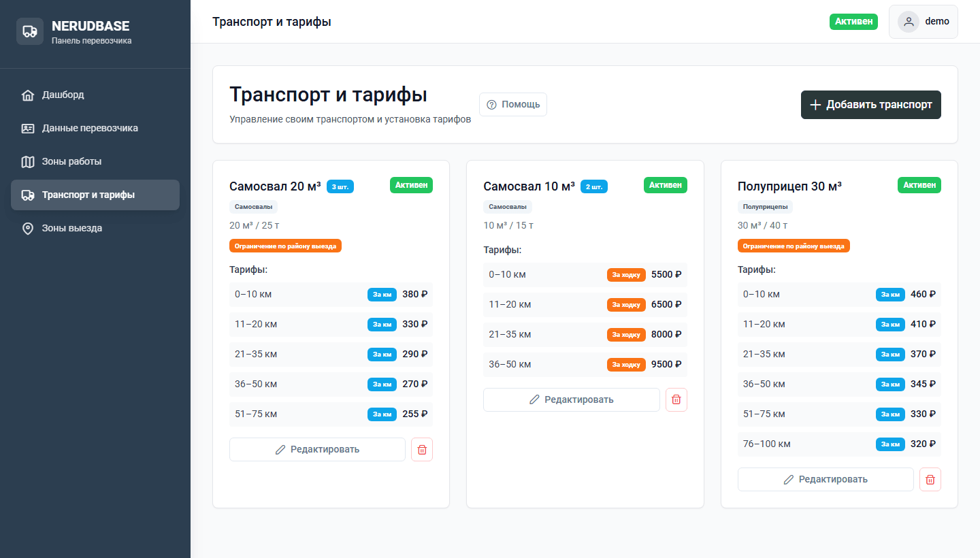The image size is (980, 558).
Task: Click the Активен status badge in header
Action: 853,22
